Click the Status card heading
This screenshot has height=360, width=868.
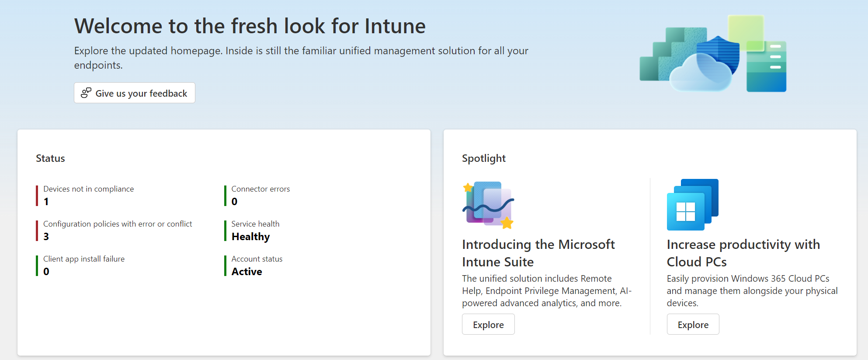(50, 158)
